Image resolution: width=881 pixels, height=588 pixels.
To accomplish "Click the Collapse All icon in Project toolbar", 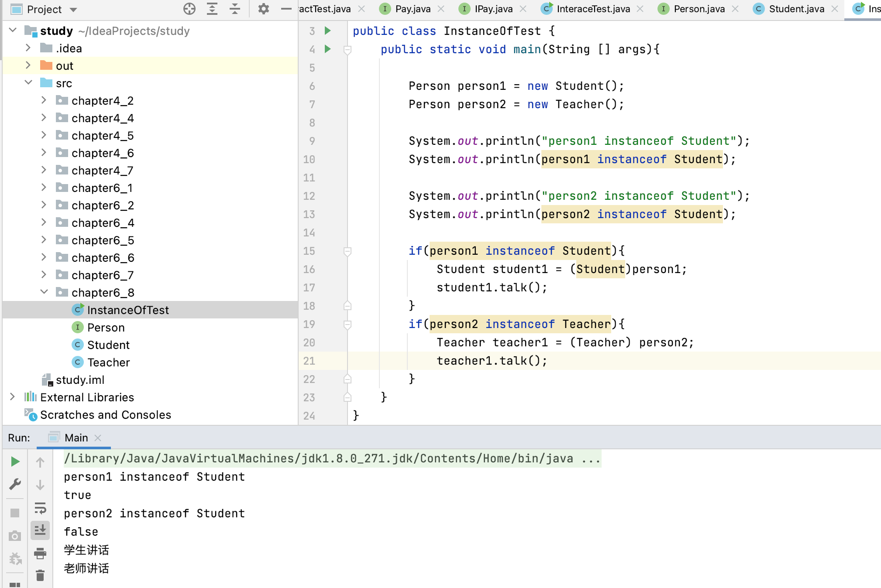I will pyautogui.click(x=235, y=9).
